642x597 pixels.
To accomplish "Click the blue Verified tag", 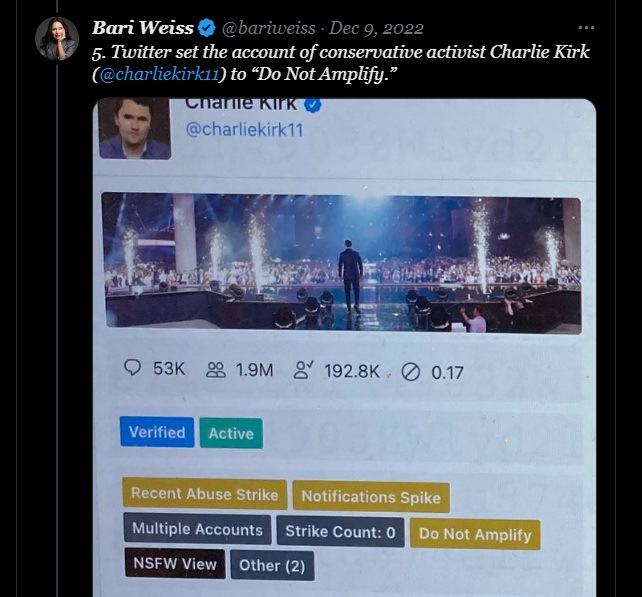I will click(157, 432).
